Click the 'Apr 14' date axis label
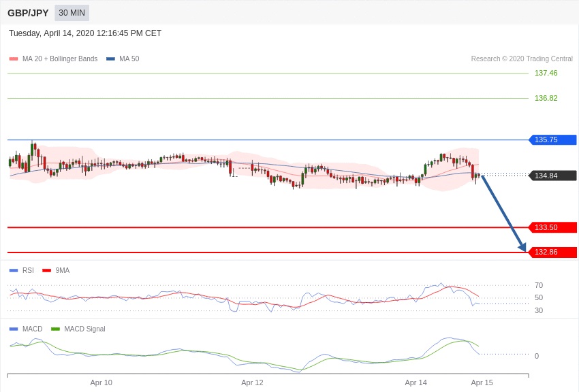The width and height of the screenshot is (579, 392). [416, 382]
